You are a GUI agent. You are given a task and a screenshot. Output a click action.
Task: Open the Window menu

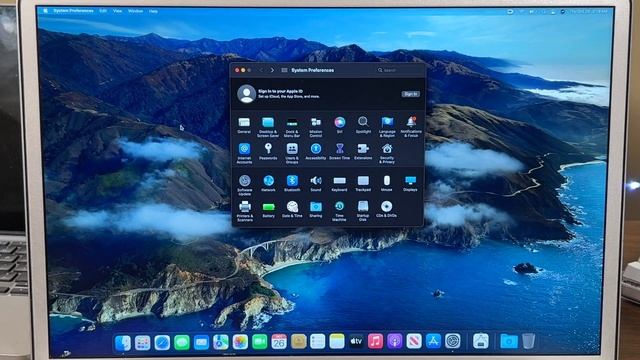point(136,11)
